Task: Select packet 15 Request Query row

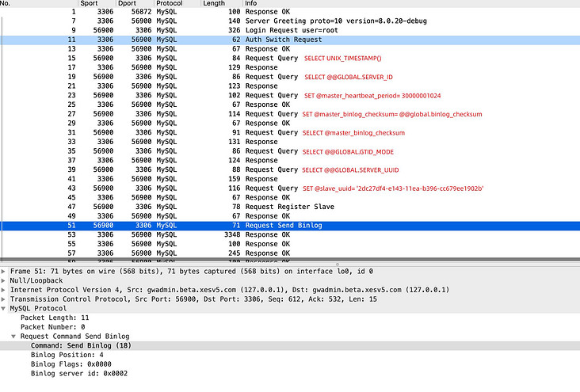Action: click(x=290, y=58)
